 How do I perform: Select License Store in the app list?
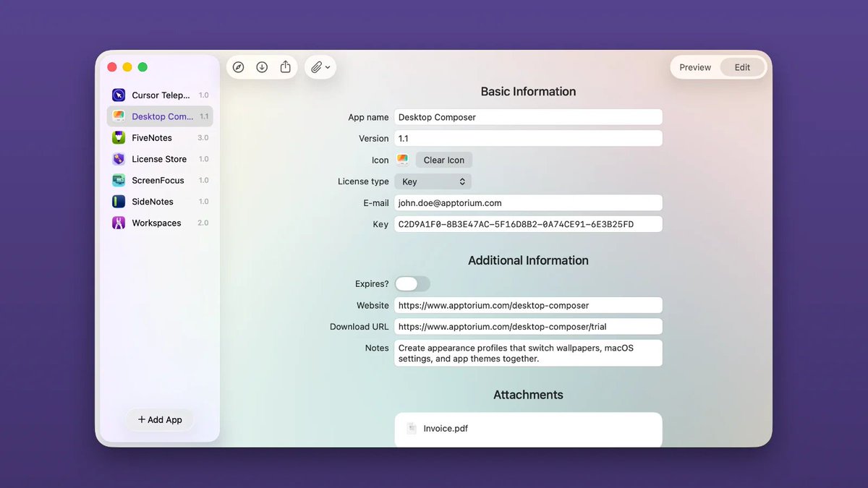pos(160,159)
